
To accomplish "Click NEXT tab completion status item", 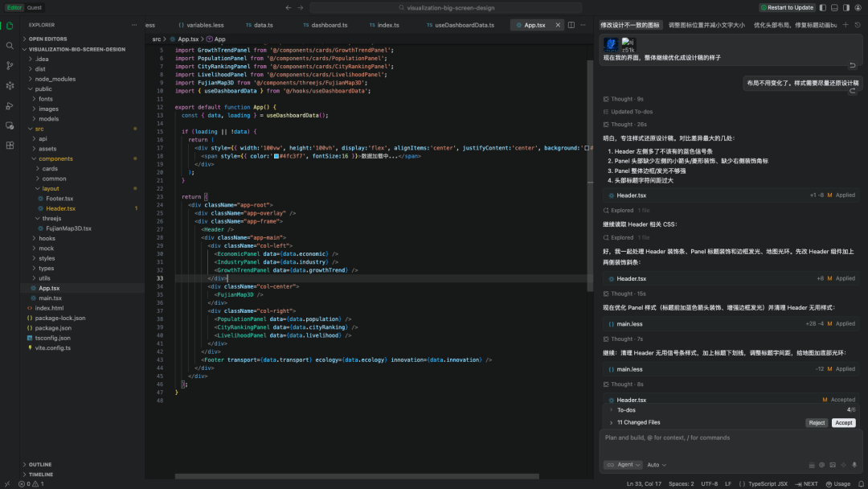I will (x=807, y=484).
